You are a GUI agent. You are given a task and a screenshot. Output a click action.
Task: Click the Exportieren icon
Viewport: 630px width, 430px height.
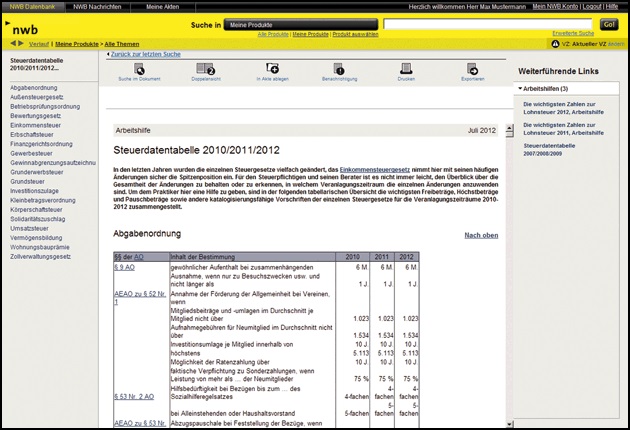click(x=472, y=70)
